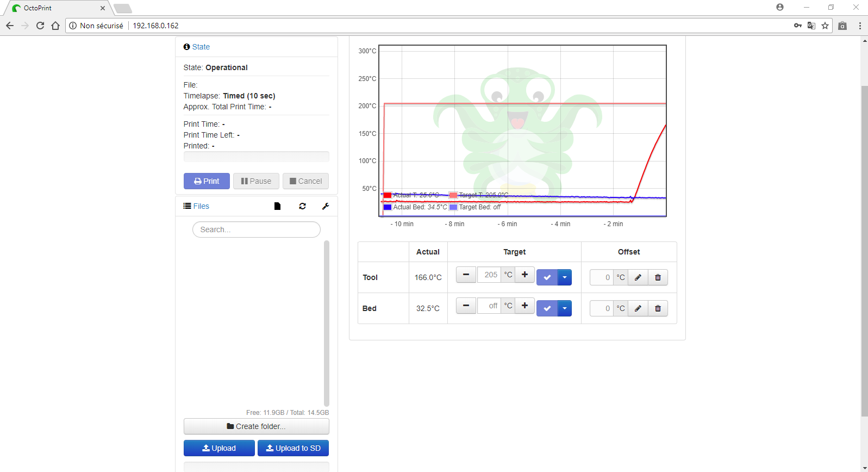Open Chrome's three-dot menu
The width and height of the screenshot is (868, 472).
[x=860, y=26]
